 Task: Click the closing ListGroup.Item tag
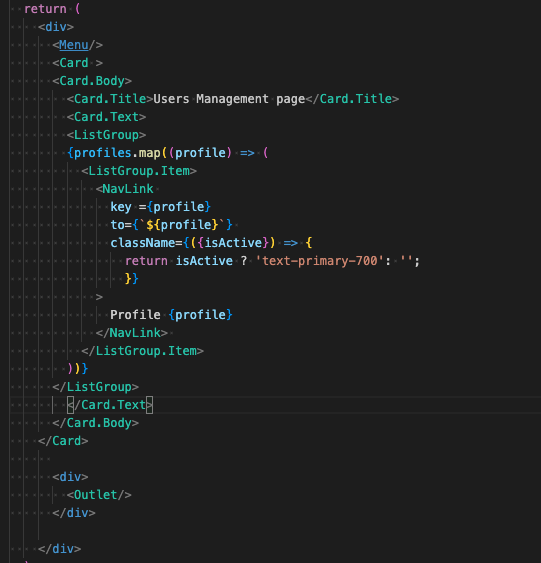[x=143, y=350]
